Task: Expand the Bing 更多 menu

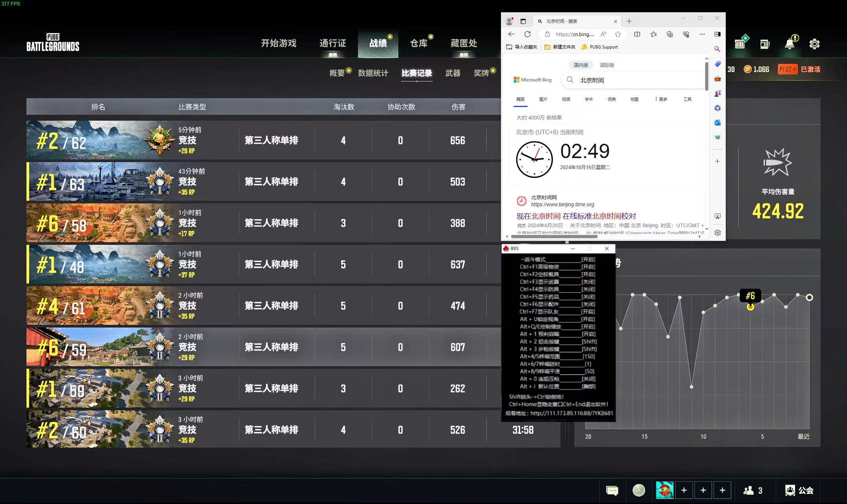Action: (x=661, y=99)
